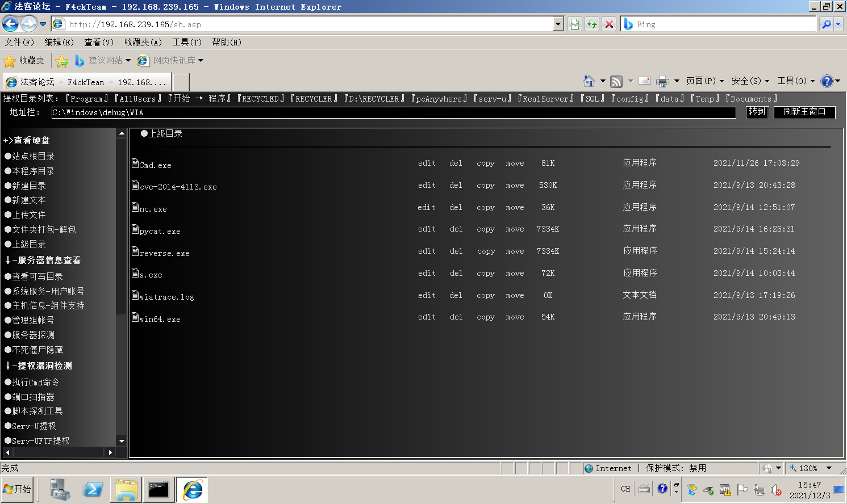Open Server Manager from taskbar
The height and width of the screenshot is (504, 847).
click(x=60, y=490)
